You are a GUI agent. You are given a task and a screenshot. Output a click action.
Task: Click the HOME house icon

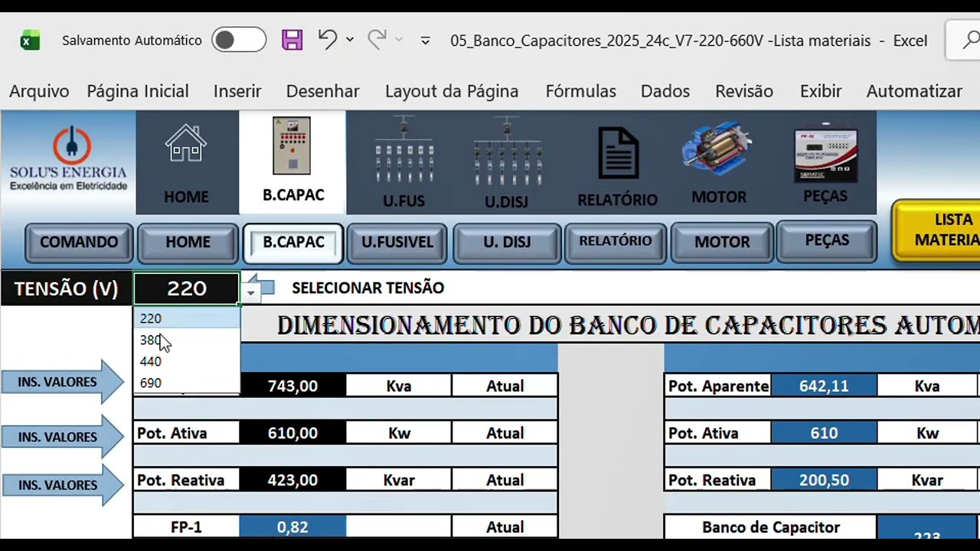click(x=186, y=144)
